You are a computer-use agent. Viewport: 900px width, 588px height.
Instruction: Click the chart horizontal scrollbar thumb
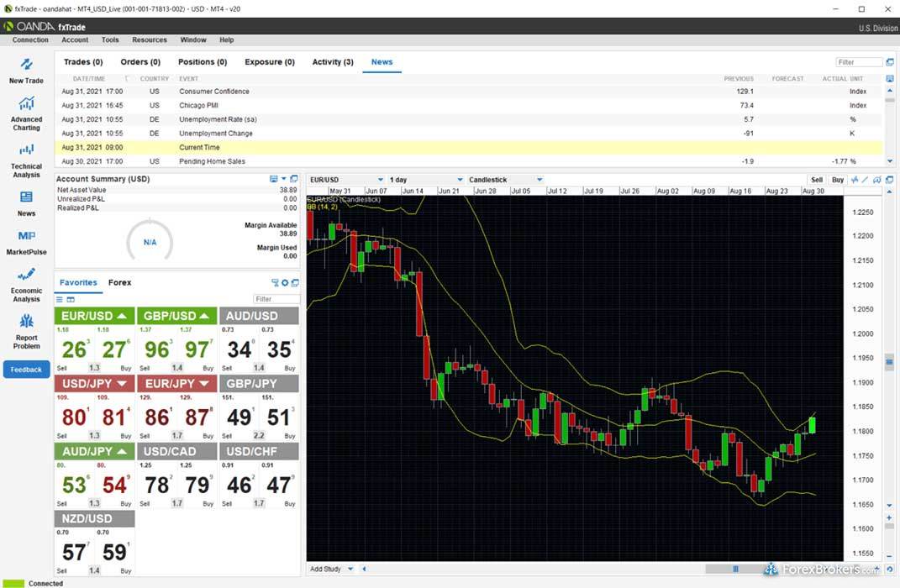[x=735, y=569]
